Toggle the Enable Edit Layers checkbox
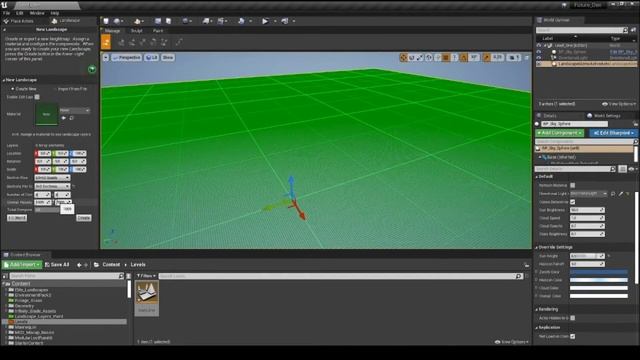This screenshot has width=640, height=360. point(37,97)
